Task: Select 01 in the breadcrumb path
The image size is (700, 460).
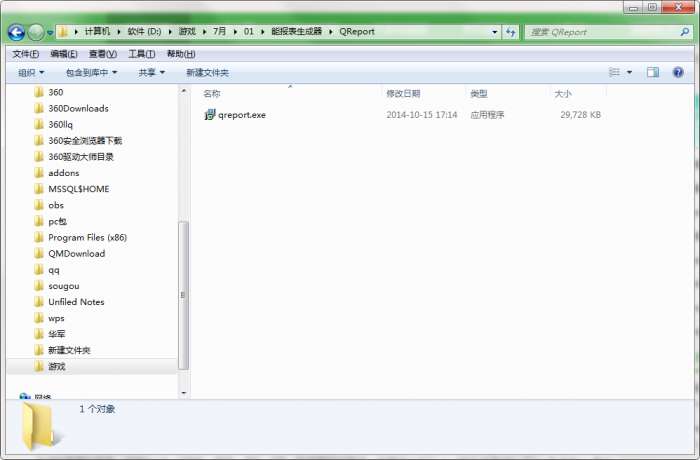Action: click(x=249, y=31)
